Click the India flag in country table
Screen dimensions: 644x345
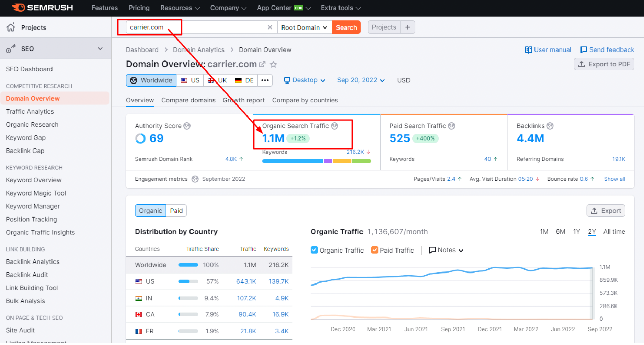[139, 298]
